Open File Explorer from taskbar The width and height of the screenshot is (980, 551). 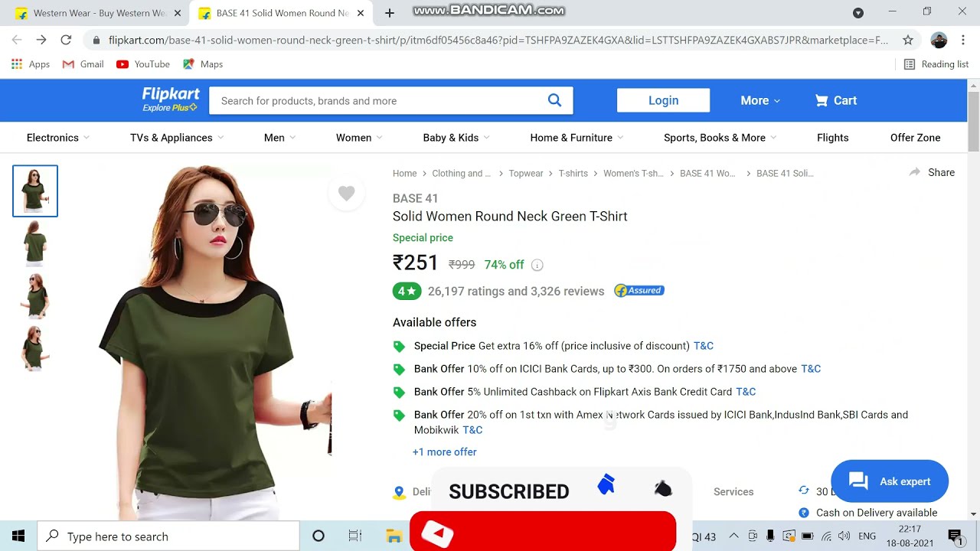point(394,536)
